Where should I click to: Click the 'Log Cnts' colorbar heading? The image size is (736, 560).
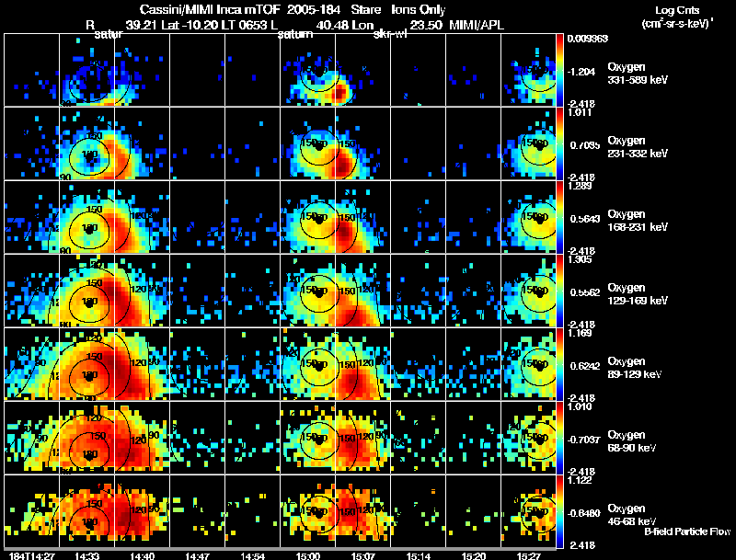click(x=677, y=10)
